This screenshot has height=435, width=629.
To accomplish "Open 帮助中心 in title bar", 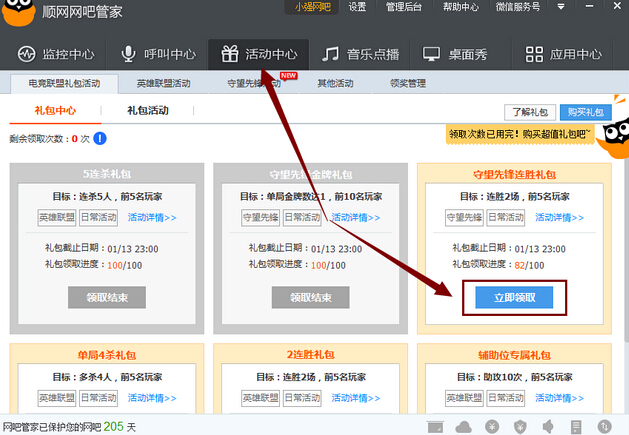I will [461, 6].
